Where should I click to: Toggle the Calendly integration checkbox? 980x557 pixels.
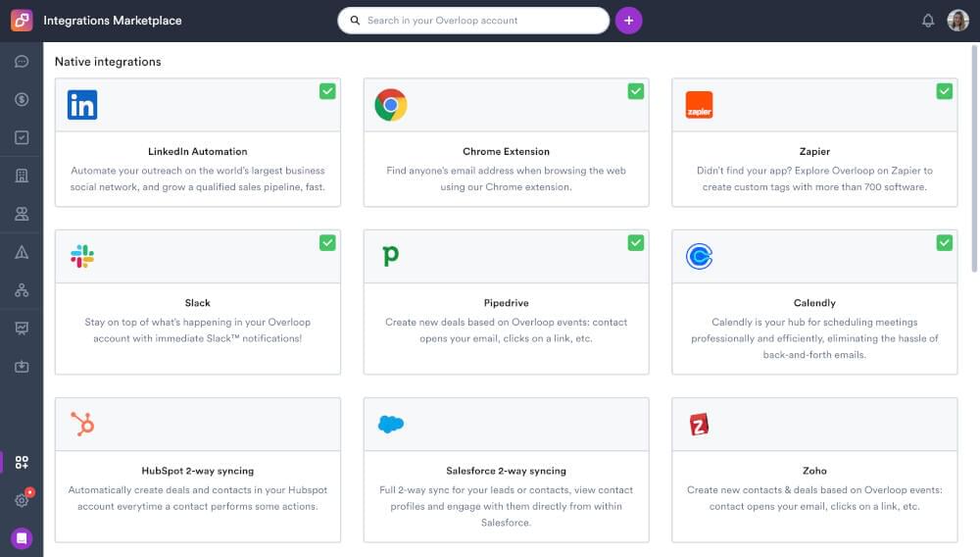[x=944, y=242]
